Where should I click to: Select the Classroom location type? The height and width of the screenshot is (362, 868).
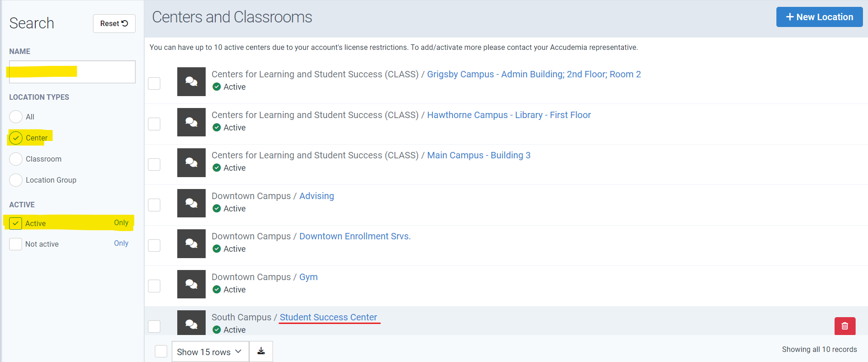[16, 159]
